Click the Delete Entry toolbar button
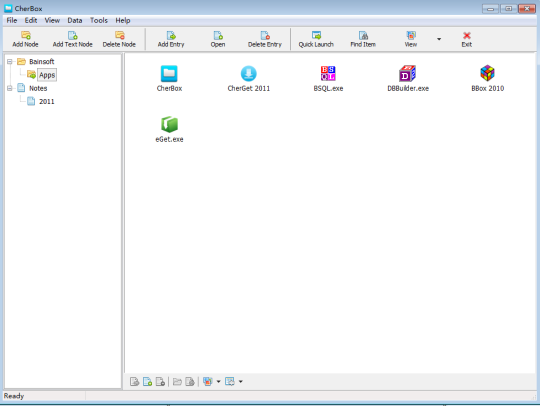 coord(264,39)
